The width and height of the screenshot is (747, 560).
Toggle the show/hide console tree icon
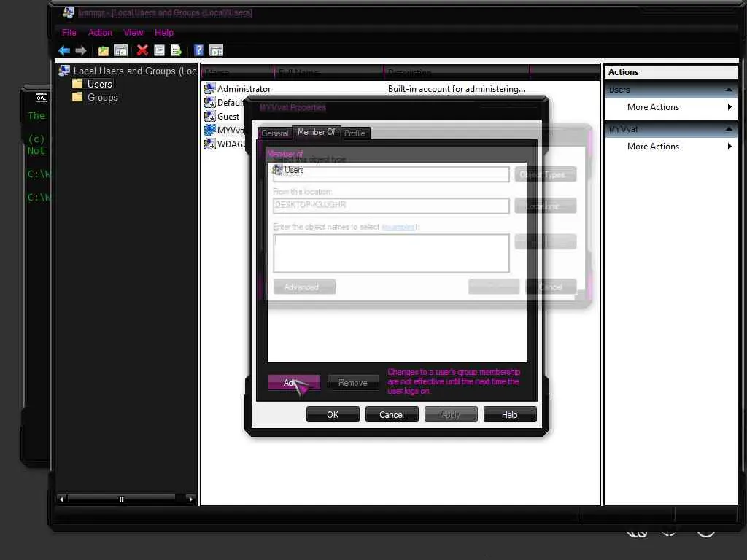[121, 50]
